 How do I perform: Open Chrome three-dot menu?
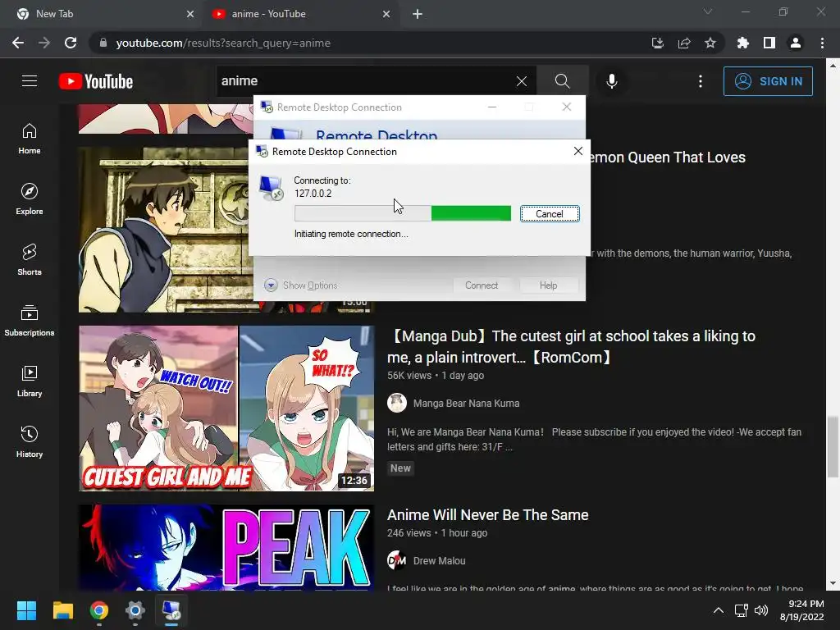822,43
